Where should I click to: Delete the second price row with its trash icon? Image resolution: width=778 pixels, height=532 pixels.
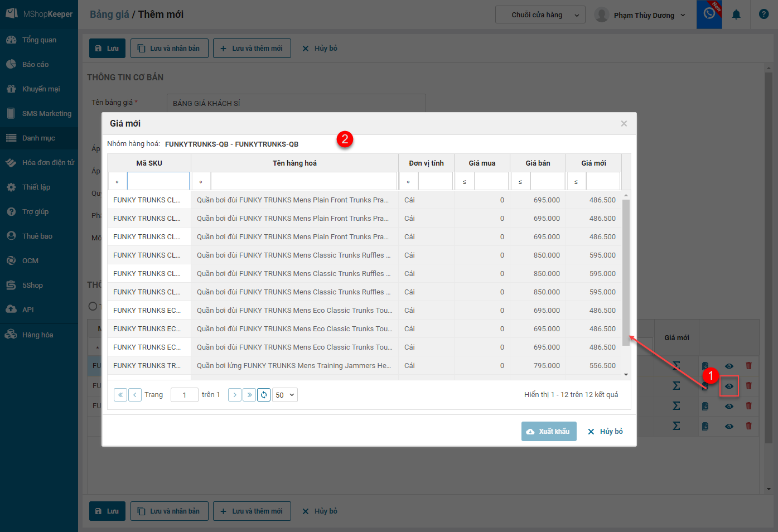point(749,386)
